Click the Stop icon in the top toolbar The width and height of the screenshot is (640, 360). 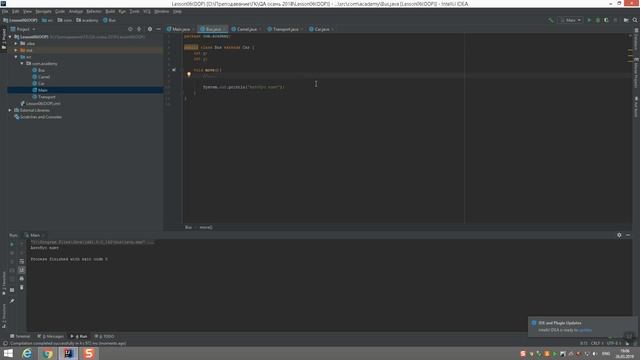[616, 20]
